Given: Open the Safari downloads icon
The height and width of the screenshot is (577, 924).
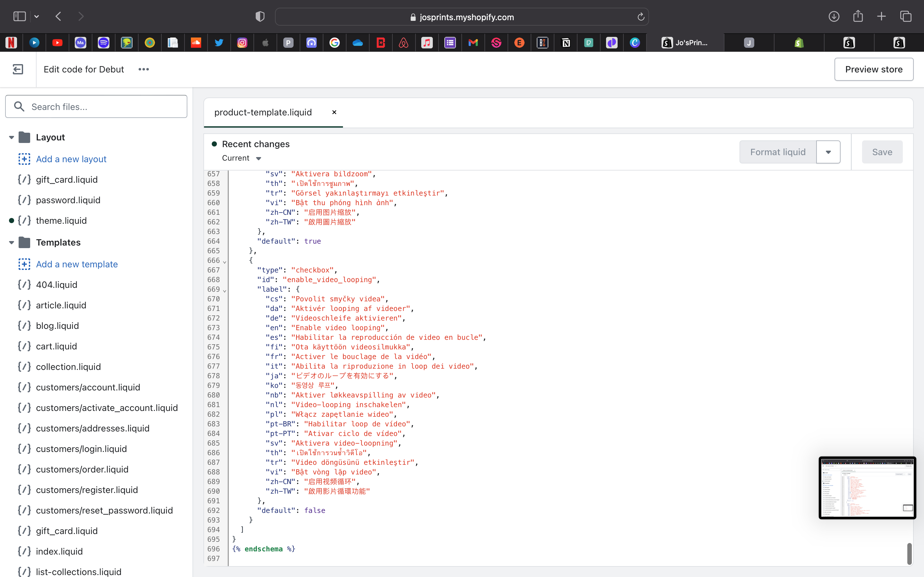Looking at the screenshot, I should [834, 16].
